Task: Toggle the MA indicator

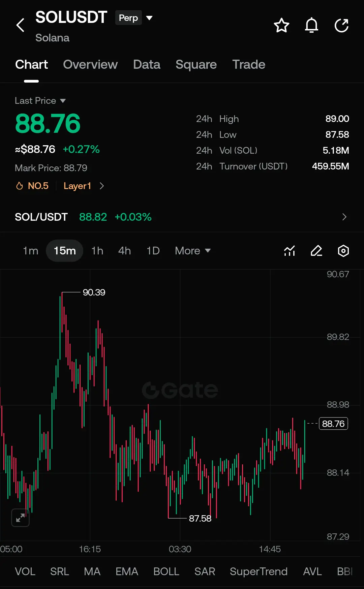Action: point(92,571)
